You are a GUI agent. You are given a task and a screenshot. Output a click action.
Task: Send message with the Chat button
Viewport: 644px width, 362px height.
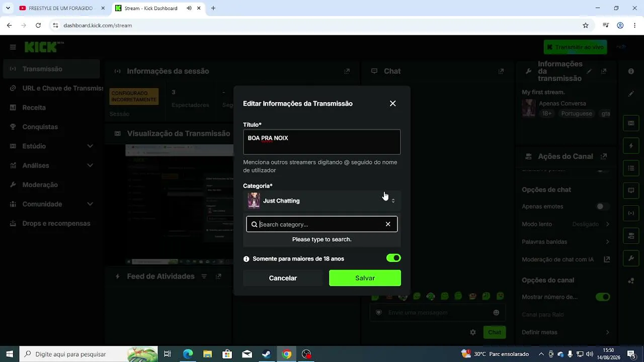click(494, 332)
